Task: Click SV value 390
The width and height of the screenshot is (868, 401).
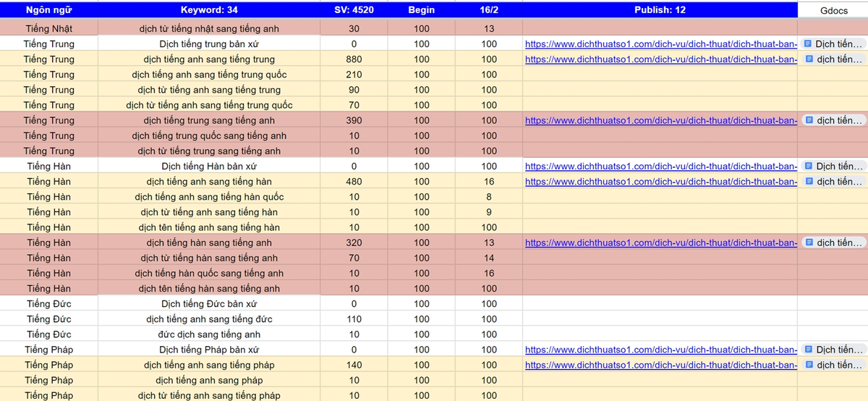Action: [x=354, y=120]
